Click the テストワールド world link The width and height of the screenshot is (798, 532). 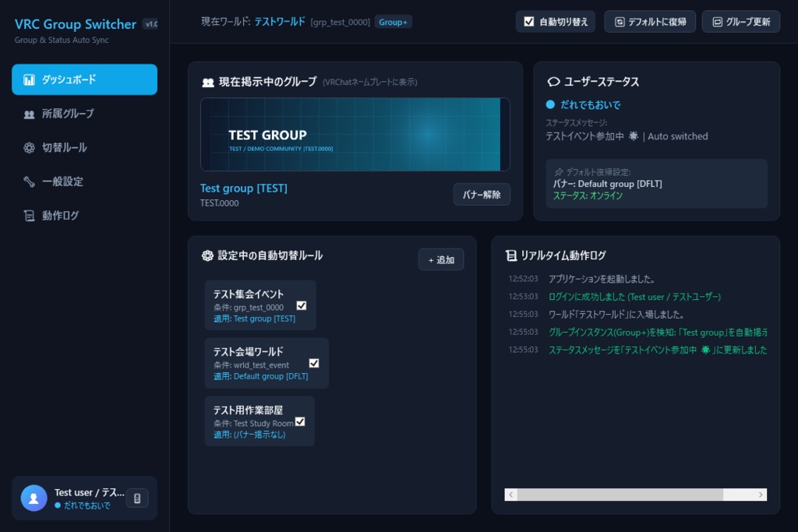[280, 22]
